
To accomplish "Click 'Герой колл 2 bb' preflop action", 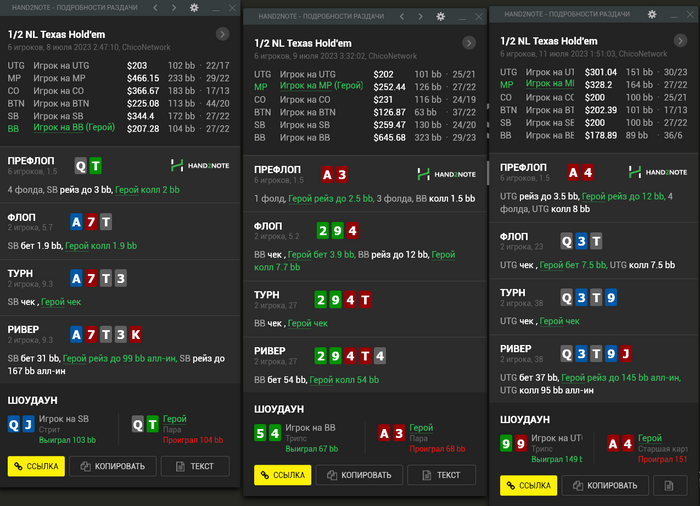I will click(147, 190).
